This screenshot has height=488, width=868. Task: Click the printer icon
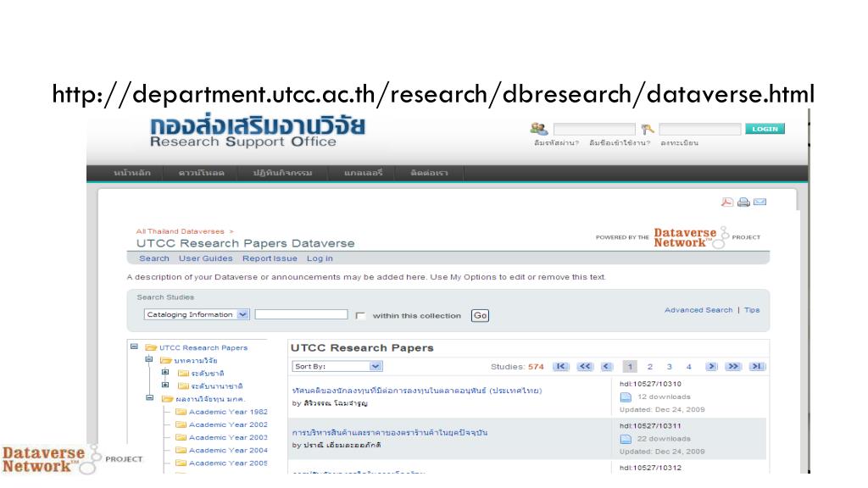[743, 202]
